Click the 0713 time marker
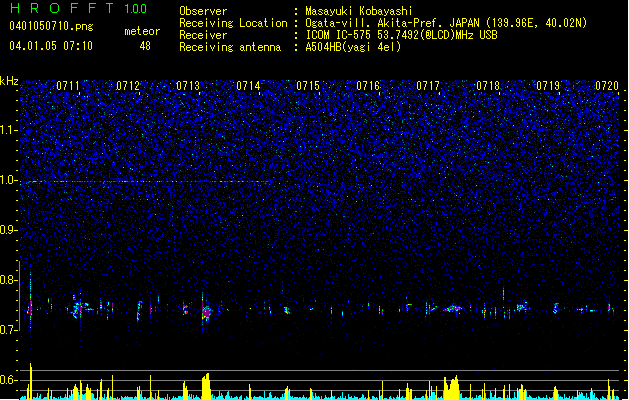Image resolution: width=629 pixels, height=400 pixels. 188,85
